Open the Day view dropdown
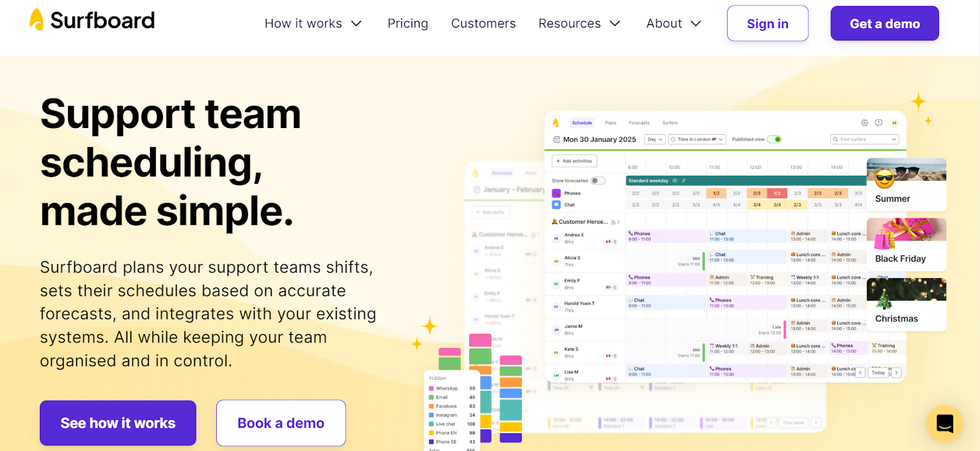Image resolution: width=980 pixels, height=451 pixels. point(655,140)
